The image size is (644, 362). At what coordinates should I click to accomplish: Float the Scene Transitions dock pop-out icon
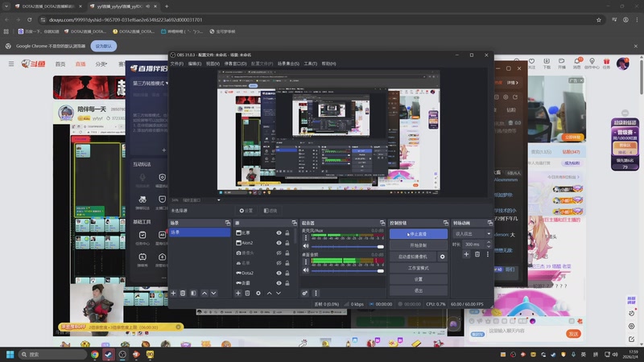[x=490, y=223]
